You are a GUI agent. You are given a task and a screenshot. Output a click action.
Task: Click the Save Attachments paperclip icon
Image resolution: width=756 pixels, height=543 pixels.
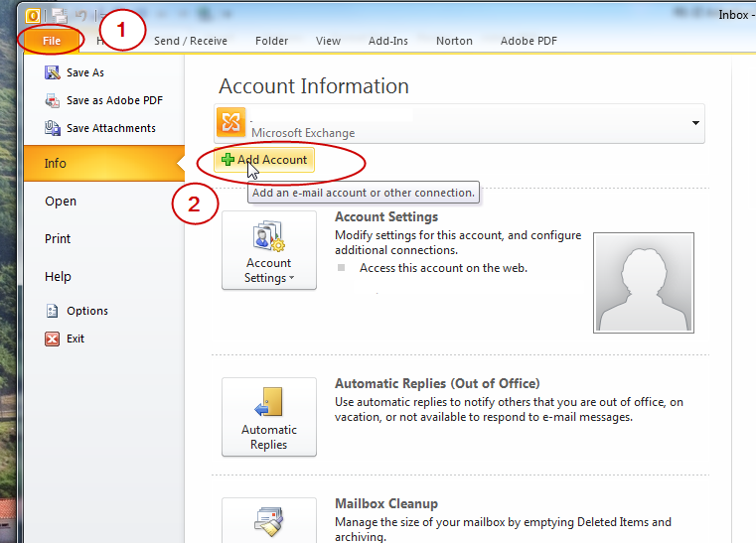52,128
